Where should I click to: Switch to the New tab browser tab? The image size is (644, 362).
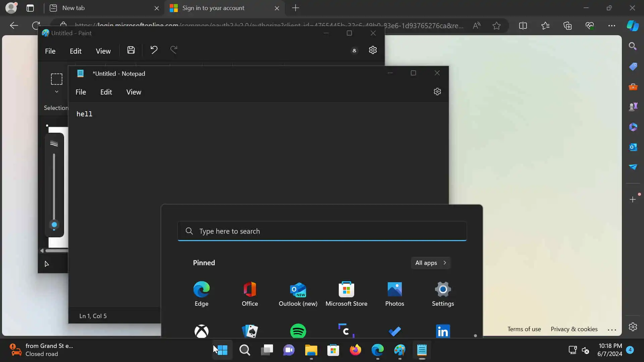101,8
